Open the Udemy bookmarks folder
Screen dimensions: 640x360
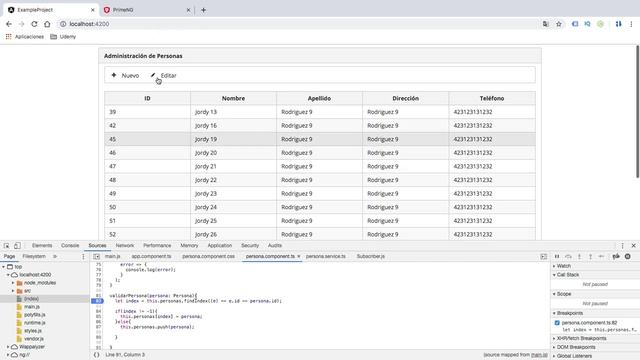click(x=63, y=37)
